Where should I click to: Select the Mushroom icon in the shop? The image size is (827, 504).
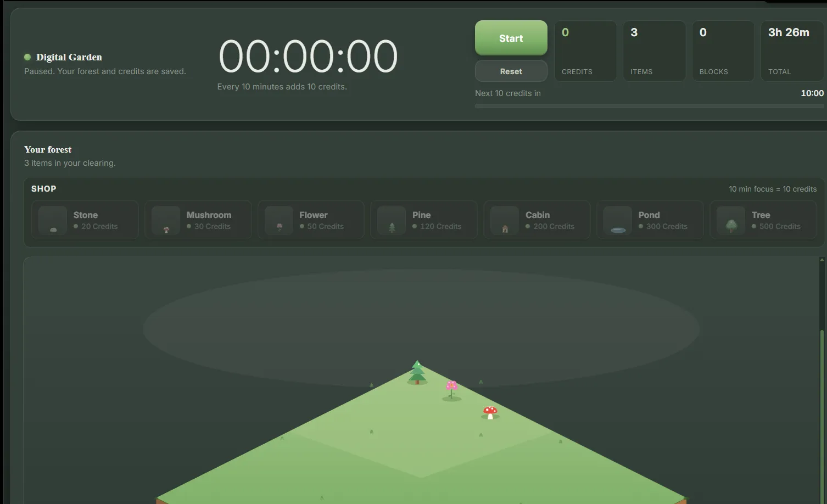(x=166, y=220)
